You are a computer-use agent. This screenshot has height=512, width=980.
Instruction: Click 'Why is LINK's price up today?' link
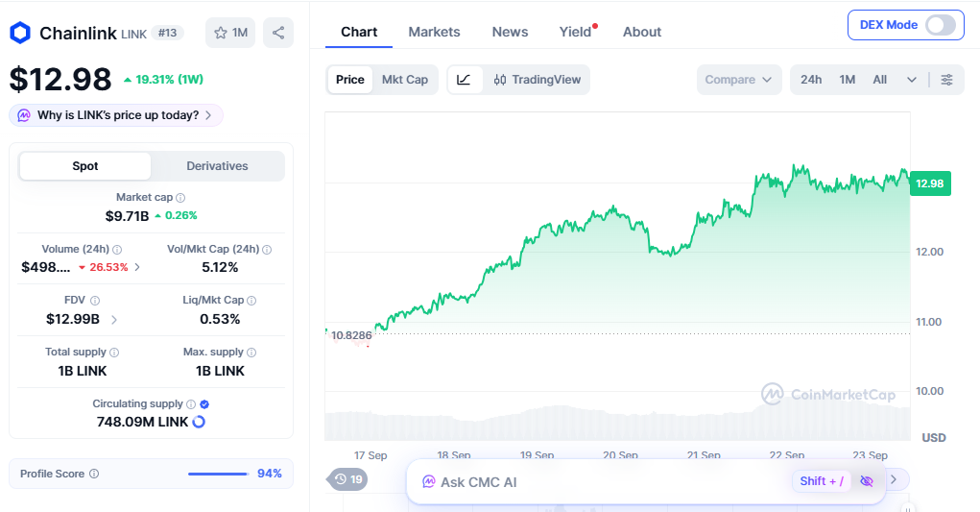[x=118, y=115]
